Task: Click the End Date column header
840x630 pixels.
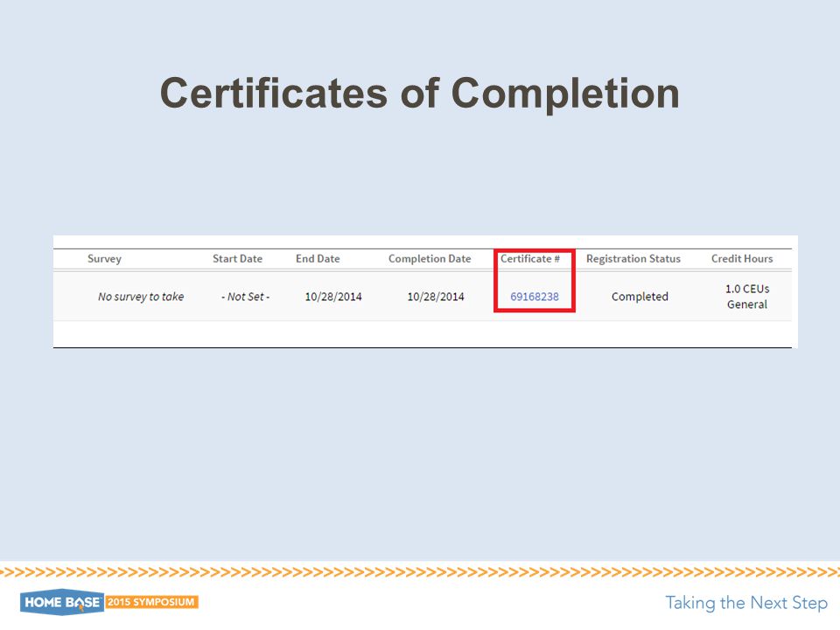Action: pos(318,259)
